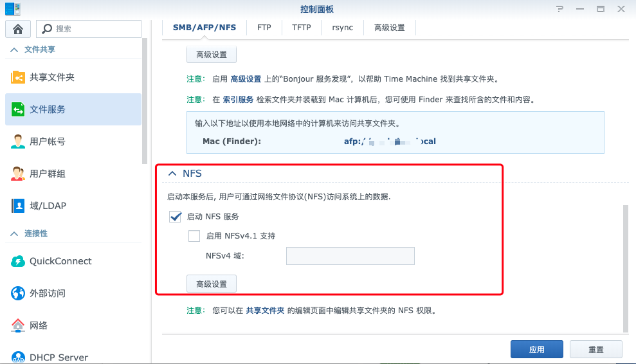Select 网络 in sidebar
Screen dimensions: 636x364
pos(73,325)
